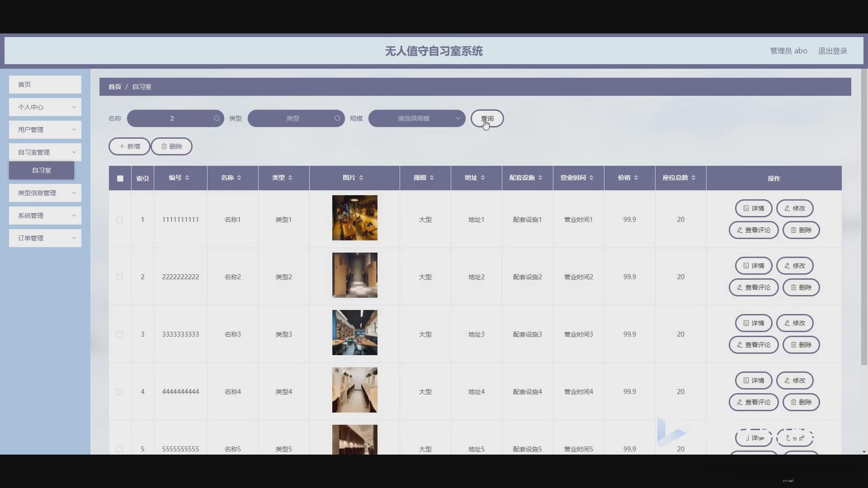This screenshot has height=488, width=868.
Task: Open the thumbnail image of 名称3
Action: (354, 333)
